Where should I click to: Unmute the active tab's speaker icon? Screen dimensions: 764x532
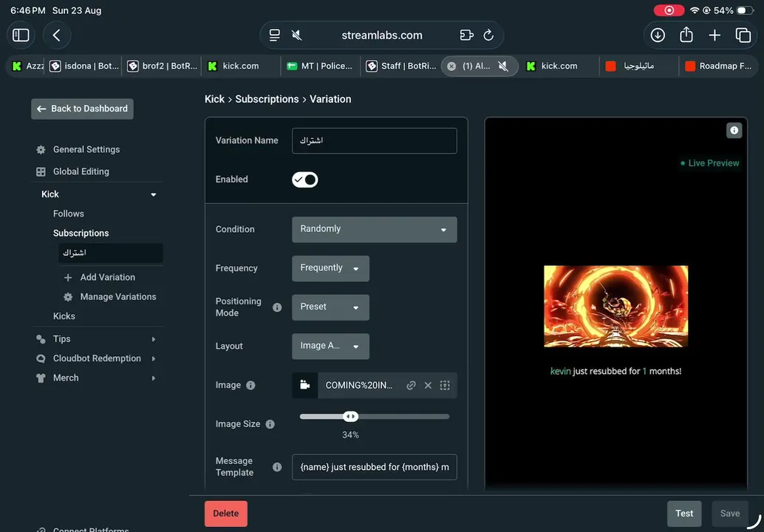(503, 66)
